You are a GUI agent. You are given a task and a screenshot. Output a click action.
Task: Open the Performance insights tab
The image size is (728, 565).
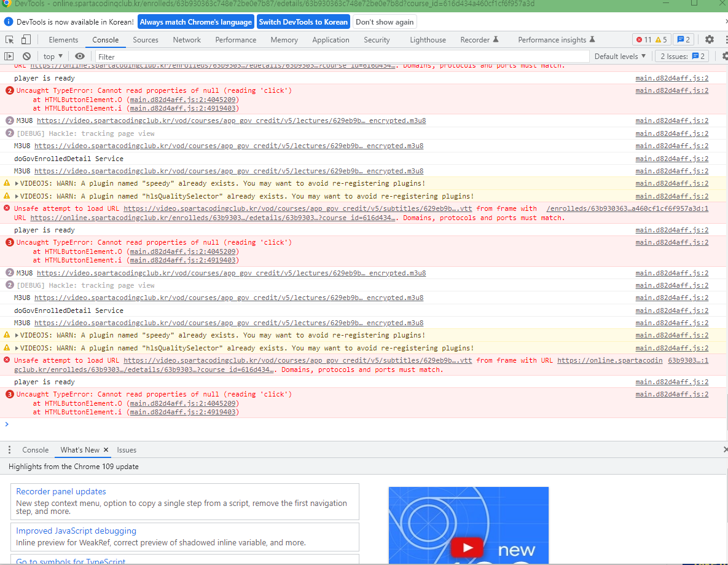(x=556, y=39)
